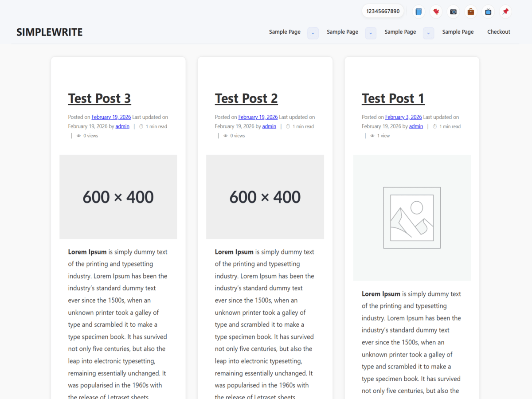Viewport: 532px width, 399px height.
Task: Click the 12345667890 phone number pill
Action: coord(383,11)
